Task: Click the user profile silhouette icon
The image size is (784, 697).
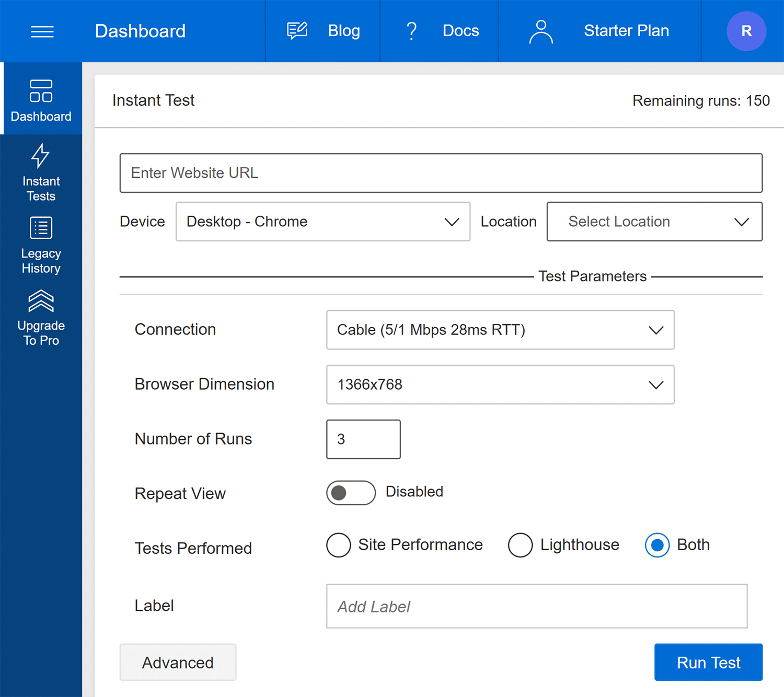Action: pos(541,31)
